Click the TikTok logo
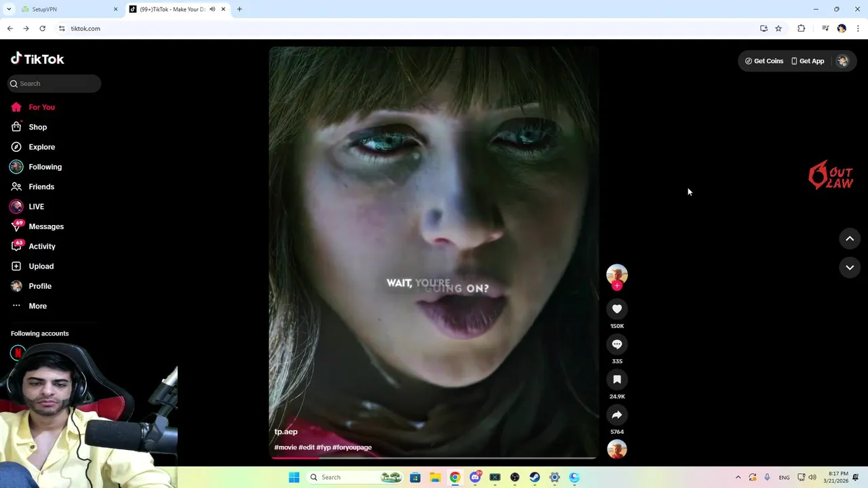Image resolution: width=868 pixels, height=488 pixels. coord(37,59)
